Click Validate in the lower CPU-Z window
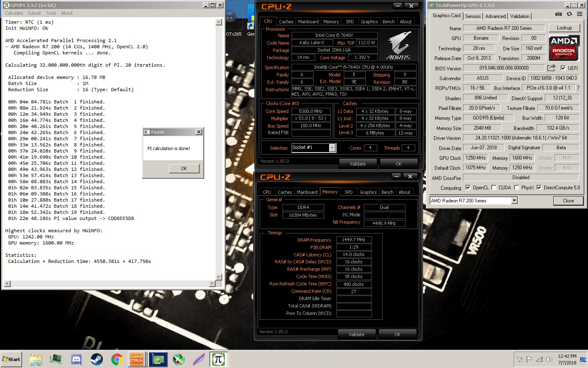The width and height of the screenshot is (588, 368). point(356,334)
